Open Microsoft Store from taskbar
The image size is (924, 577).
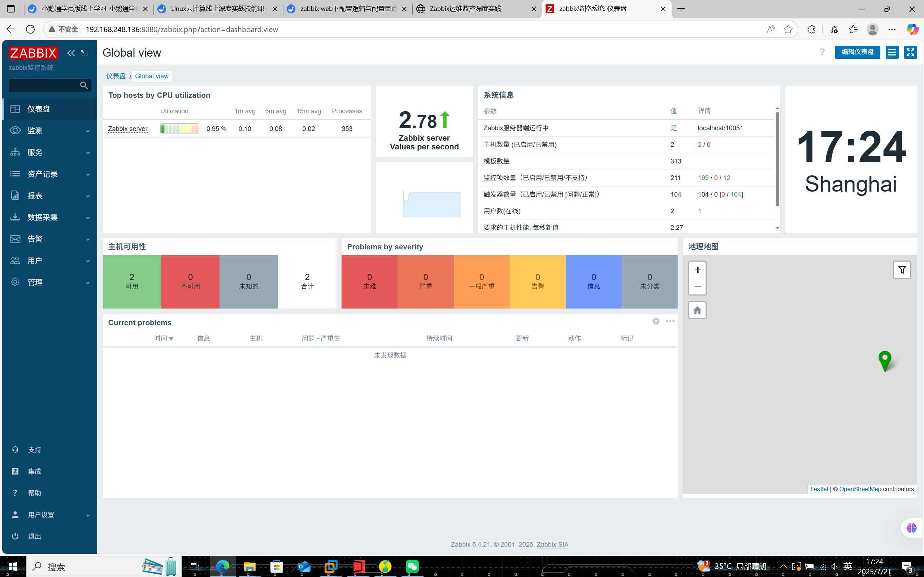click(x=277, y=566)
